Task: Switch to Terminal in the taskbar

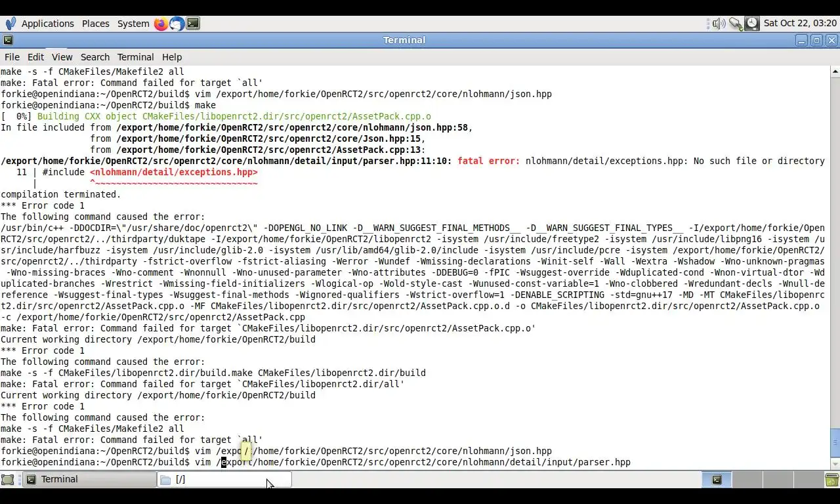Action: click(89, 480)
